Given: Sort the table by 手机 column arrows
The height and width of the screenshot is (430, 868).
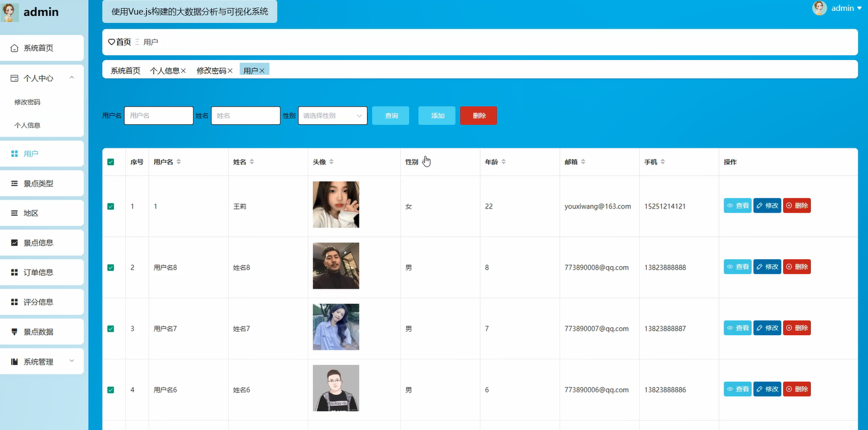Looking at the screenshot, I should click(663, 162).
